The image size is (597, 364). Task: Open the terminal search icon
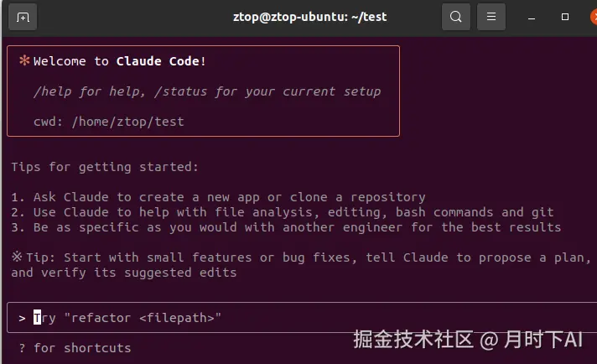click(455, 17)
